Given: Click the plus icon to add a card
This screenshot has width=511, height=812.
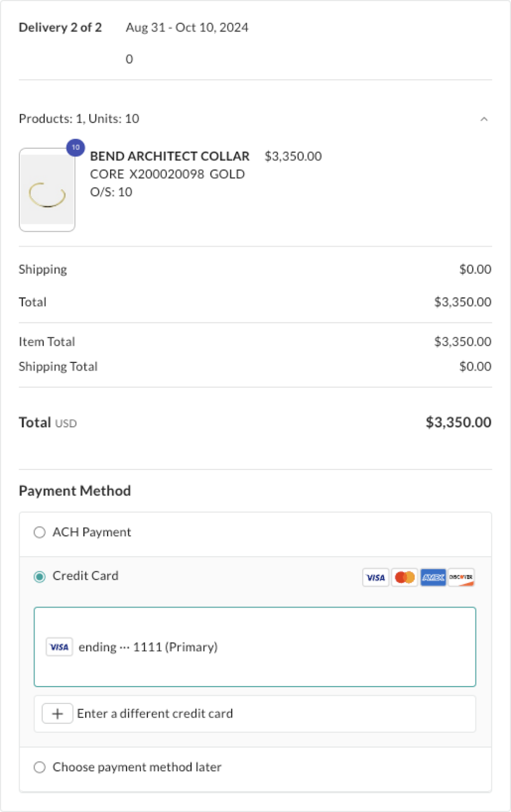Looking at the screenshot, I should (x=57, y=713).
